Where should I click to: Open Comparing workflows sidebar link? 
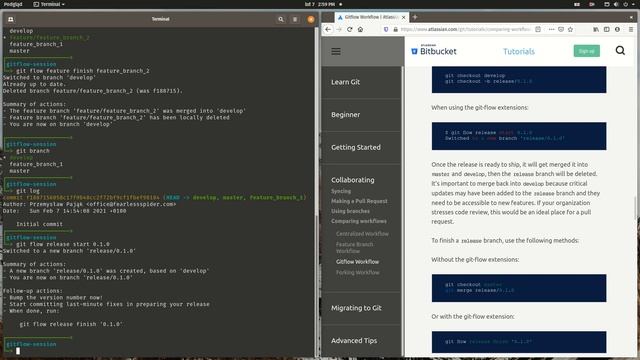[359, 221]
